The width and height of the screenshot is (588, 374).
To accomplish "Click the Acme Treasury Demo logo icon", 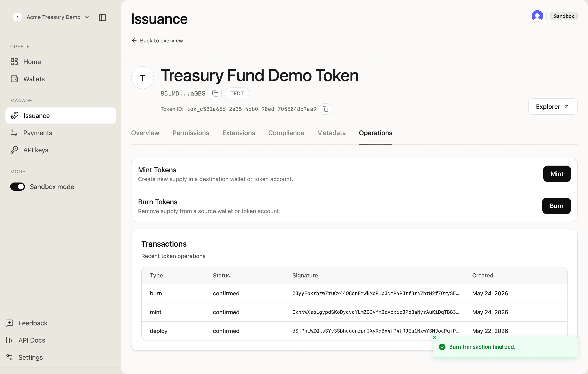I will (18, 17).
